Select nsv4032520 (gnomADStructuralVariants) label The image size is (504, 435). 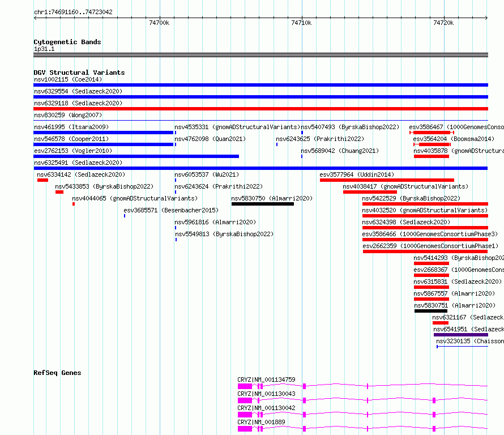click(425, 210)
